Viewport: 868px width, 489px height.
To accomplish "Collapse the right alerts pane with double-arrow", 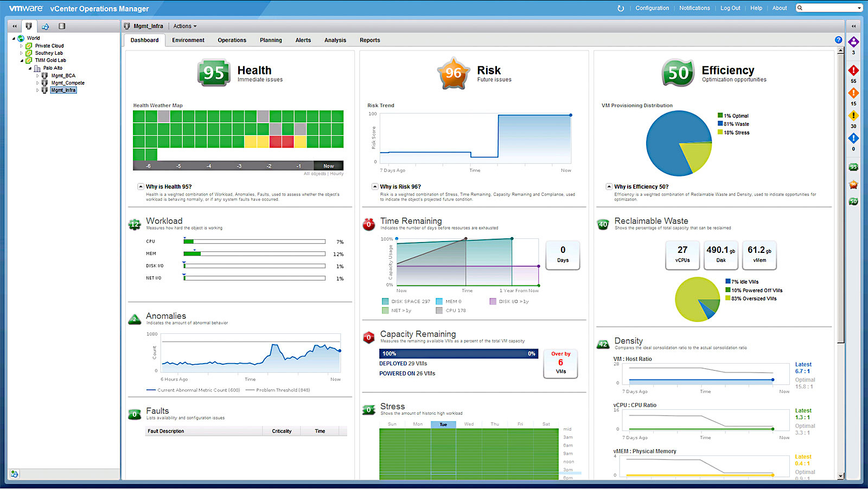I will pos(853,26).
